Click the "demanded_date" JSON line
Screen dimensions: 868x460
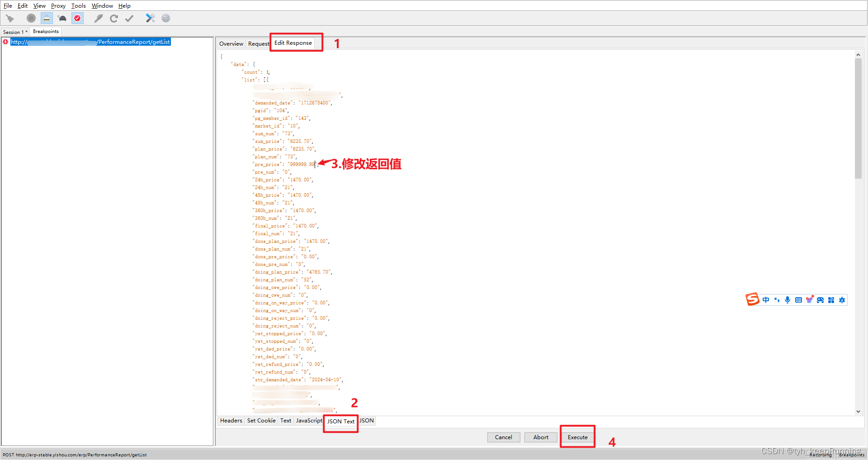[x=292, y=103]
